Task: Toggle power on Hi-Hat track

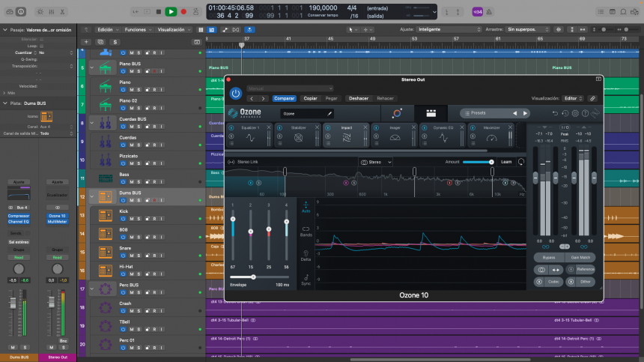Action: [123, 274]
